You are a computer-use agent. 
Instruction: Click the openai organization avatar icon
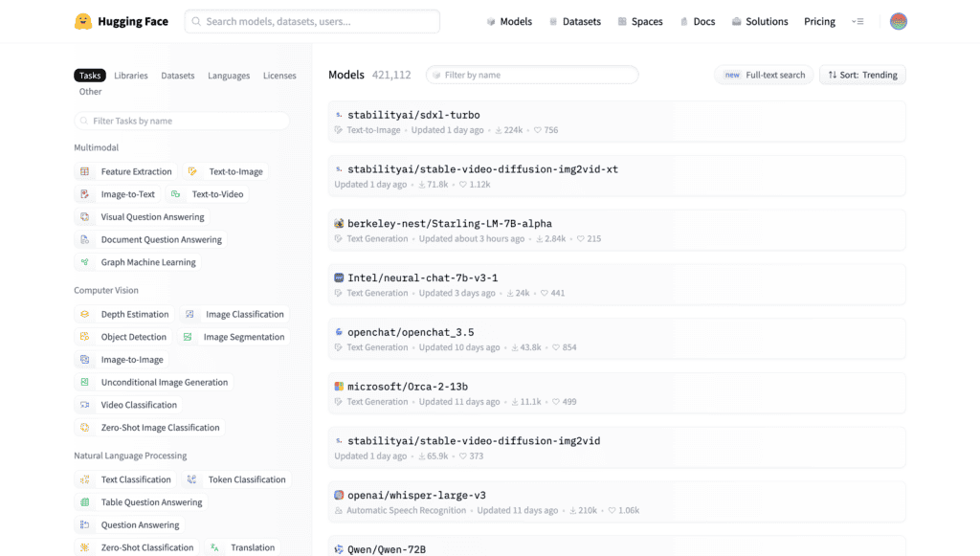(339, 495)
